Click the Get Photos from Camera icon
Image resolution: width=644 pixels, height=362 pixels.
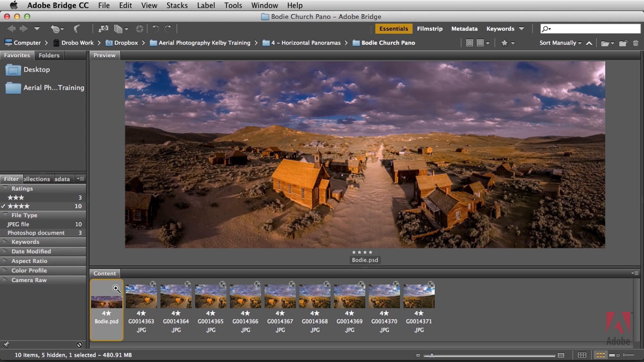pyautogui.click(x=103, y=29)
